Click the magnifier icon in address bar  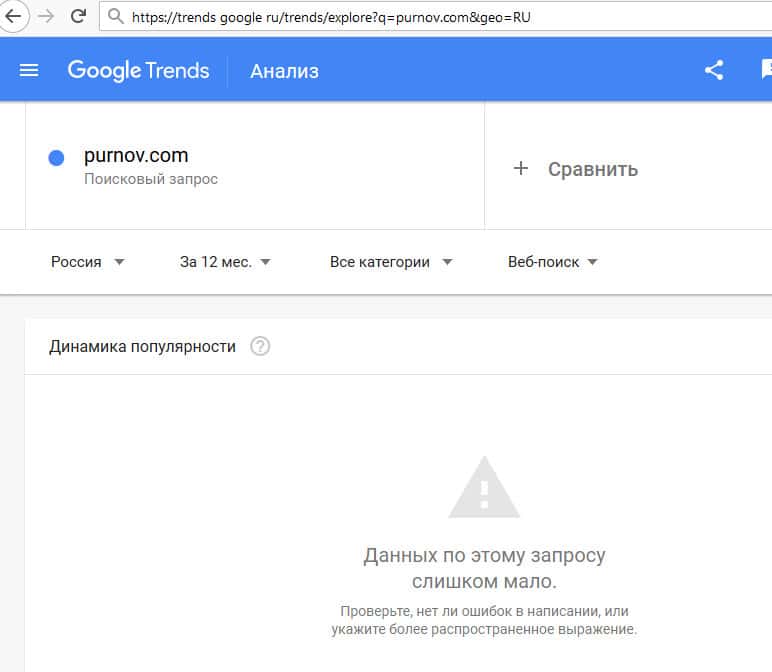[116, 17]
